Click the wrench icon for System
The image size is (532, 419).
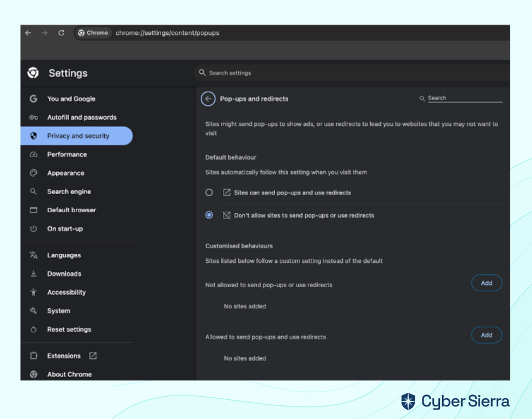tap(33, 311)
